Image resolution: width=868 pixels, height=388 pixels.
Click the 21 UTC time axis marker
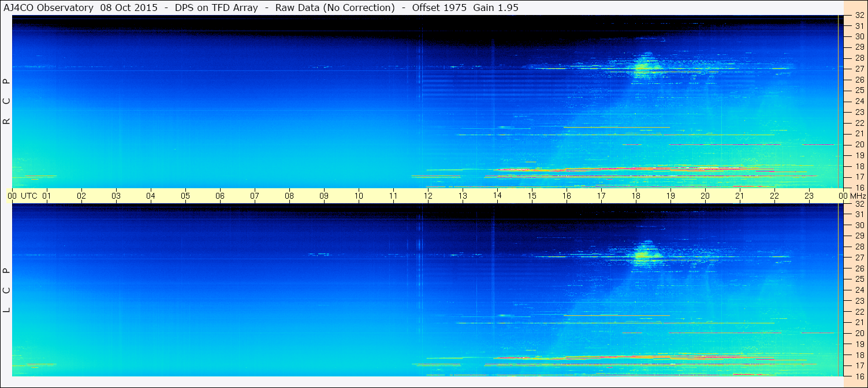pyautogui.click(x=740, y=196)
